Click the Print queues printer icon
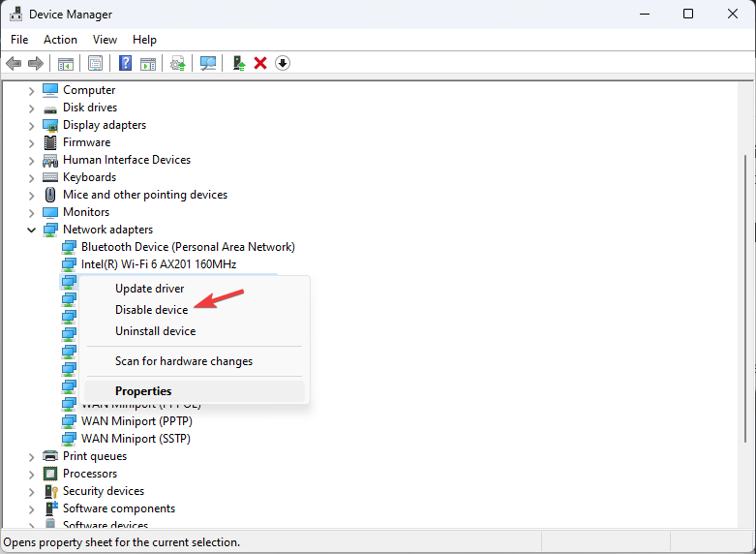The image size is (756, 554). [50, 455]
